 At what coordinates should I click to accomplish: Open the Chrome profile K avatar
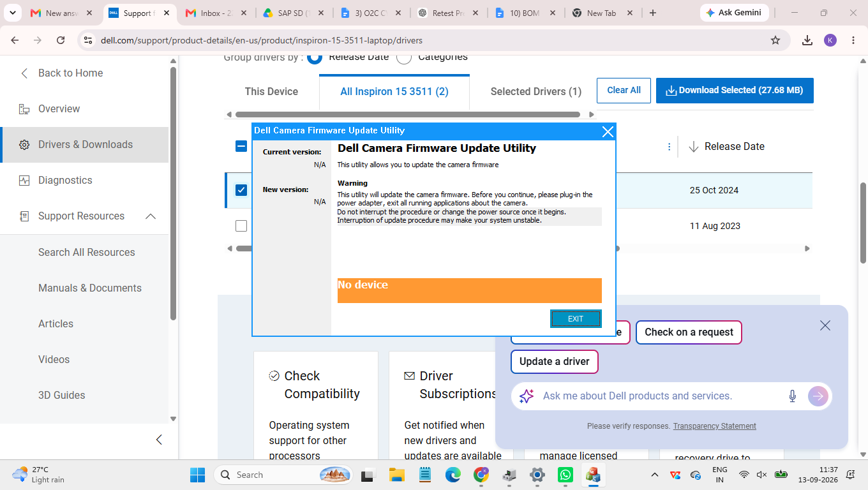click(830, 40)
